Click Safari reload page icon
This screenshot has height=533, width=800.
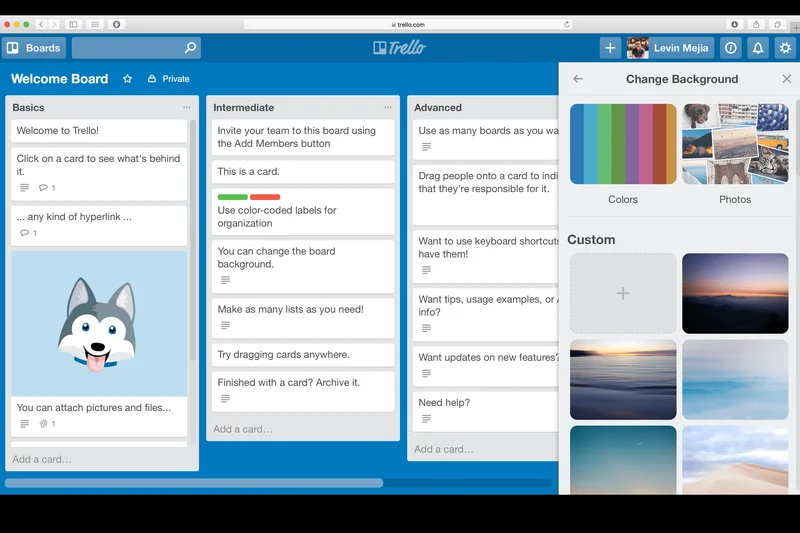coord(566,24)
